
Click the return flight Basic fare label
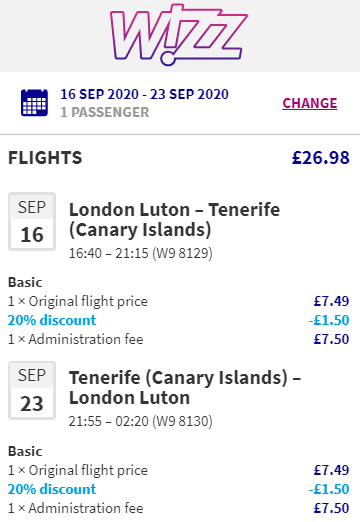[25, 451]
